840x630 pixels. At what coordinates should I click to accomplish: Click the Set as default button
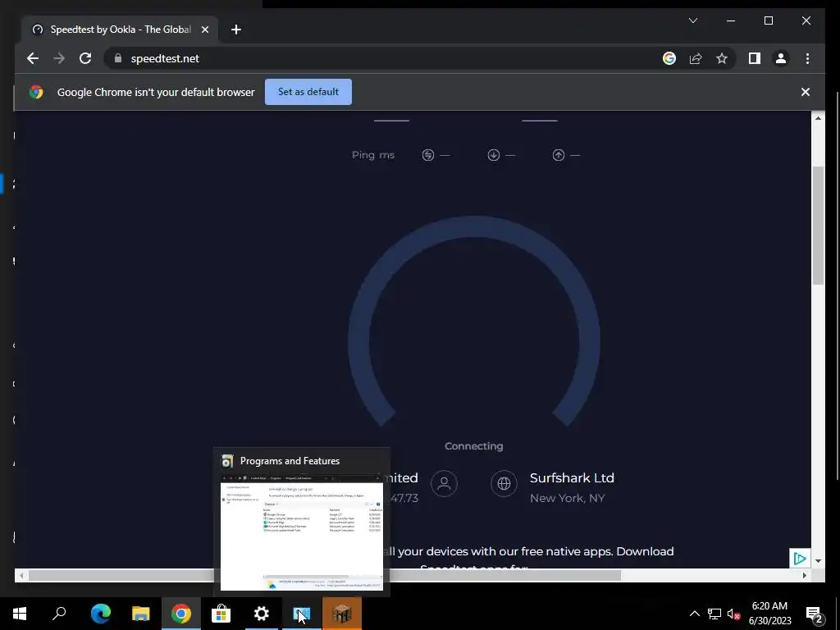[x=308, y=92]
